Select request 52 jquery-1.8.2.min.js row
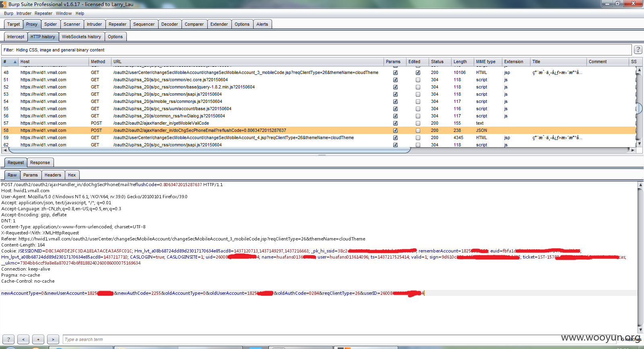 point(318,87)
